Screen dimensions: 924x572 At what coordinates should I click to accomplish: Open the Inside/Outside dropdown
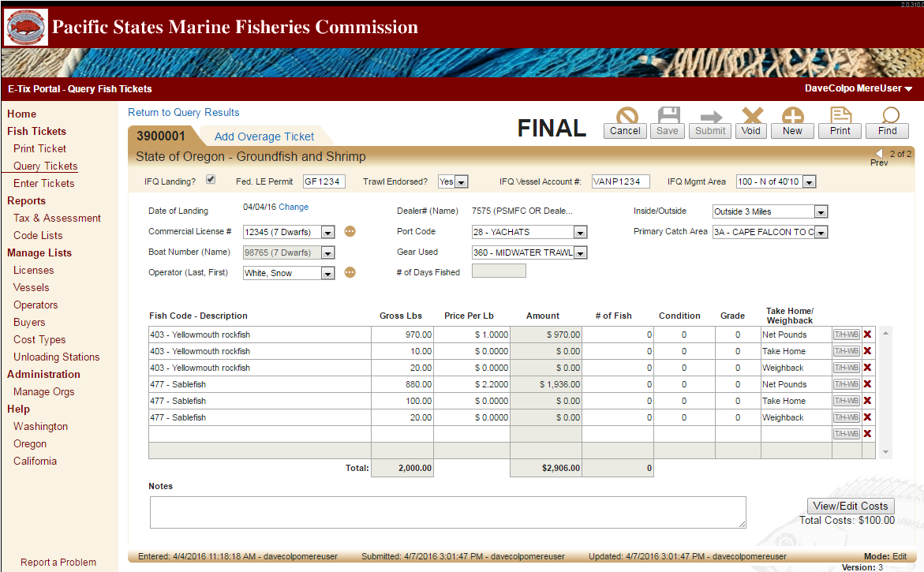tap(821, 211)
